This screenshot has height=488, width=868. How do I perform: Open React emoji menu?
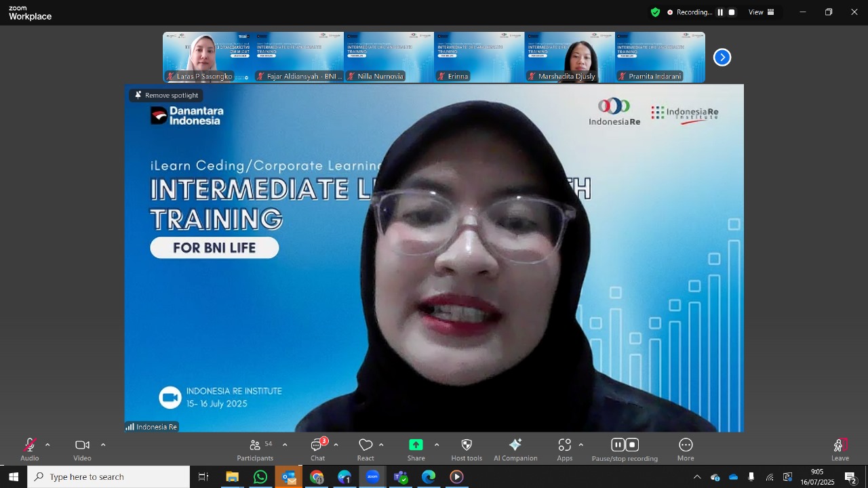pos(366,449)
